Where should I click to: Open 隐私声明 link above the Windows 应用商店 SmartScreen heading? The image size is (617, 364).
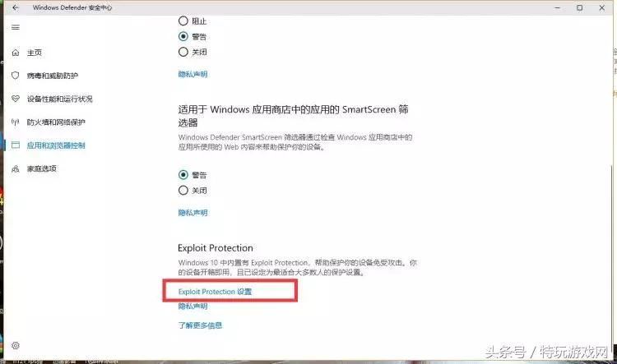(193, 74)
